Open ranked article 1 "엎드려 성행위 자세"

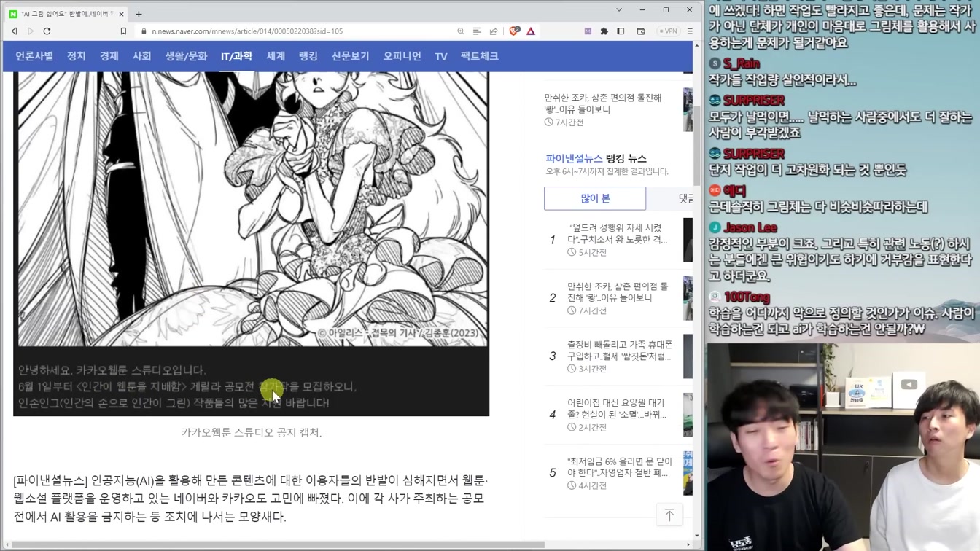[x=618, y=233]
